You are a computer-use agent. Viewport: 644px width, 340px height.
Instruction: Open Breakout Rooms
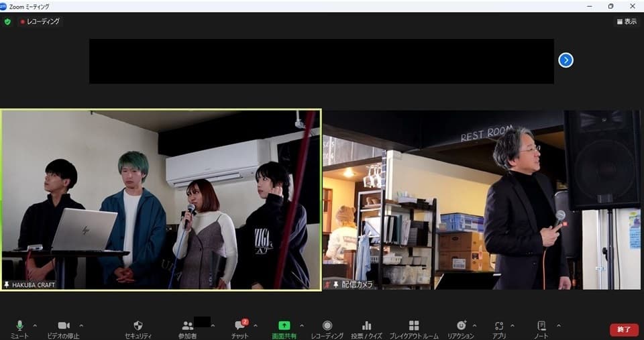point(414,329)
